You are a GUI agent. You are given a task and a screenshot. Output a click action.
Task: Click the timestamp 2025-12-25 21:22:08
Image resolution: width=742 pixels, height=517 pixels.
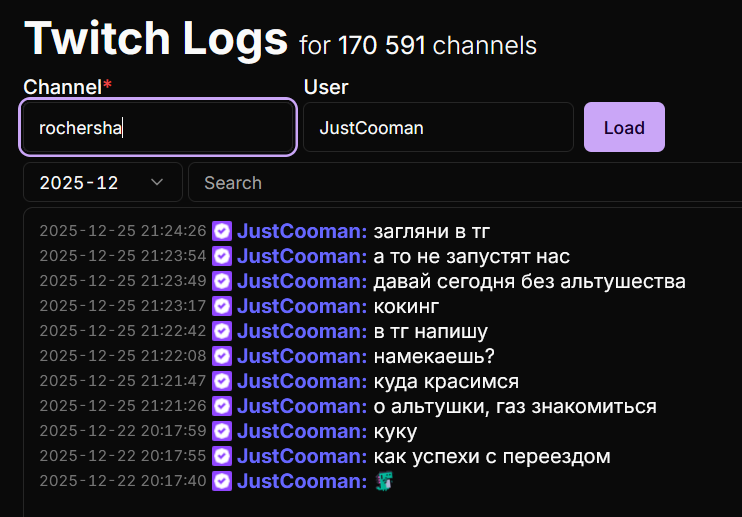tap(123, 356)
